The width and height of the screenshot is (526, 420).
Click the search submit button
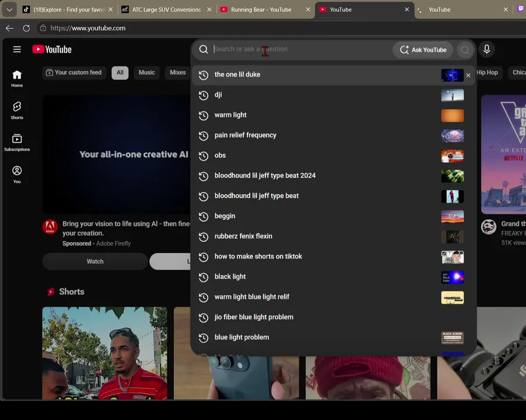tap(465, 50)
